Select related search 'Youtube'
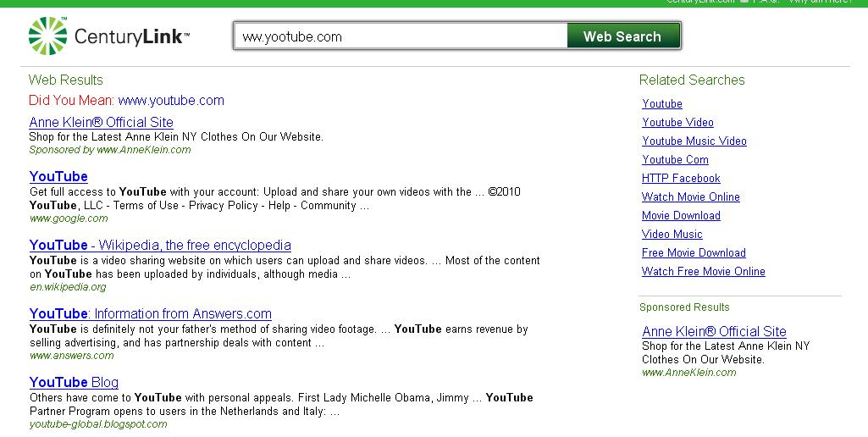868x437 pixels. click(x=662, y=103)
